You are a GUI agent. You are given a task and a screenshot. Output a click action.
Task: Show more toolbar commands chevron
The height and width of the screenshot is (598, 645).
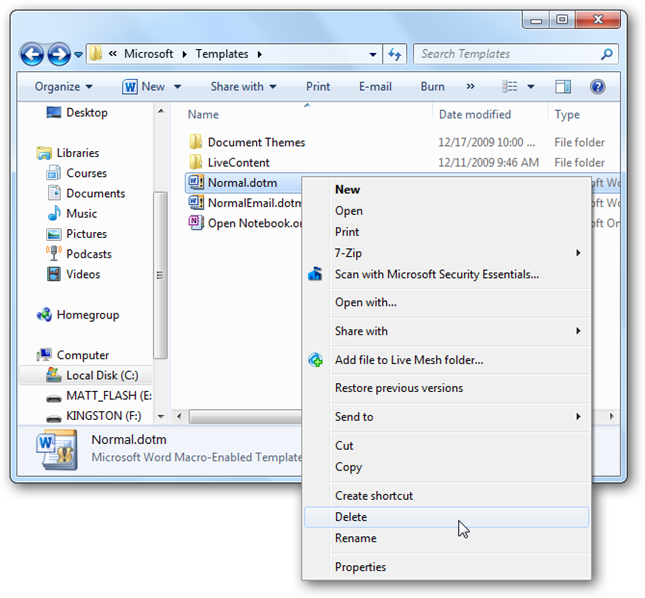471,86
